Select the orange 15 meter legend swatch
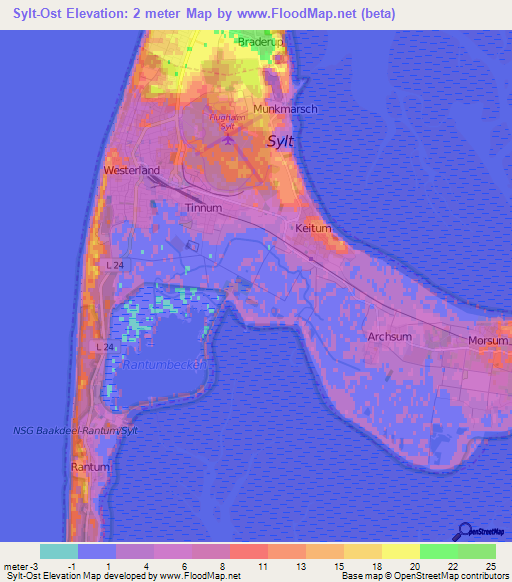 tap(325, 552)
